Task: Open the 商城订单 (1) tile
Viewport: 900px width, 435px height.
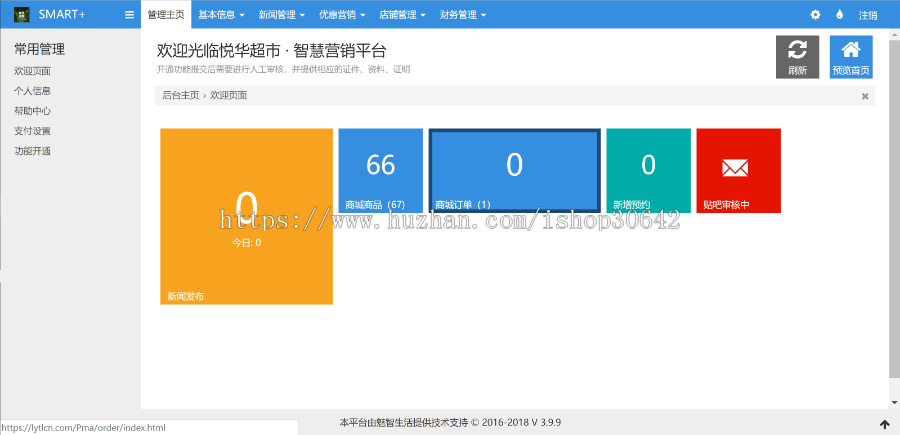Action: 515,170
